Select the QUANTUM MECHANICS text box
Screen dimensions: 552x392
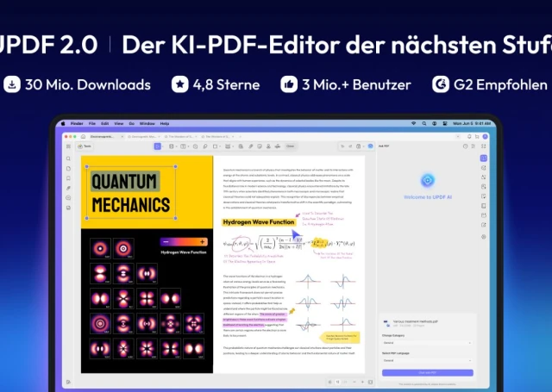[131, 192]
